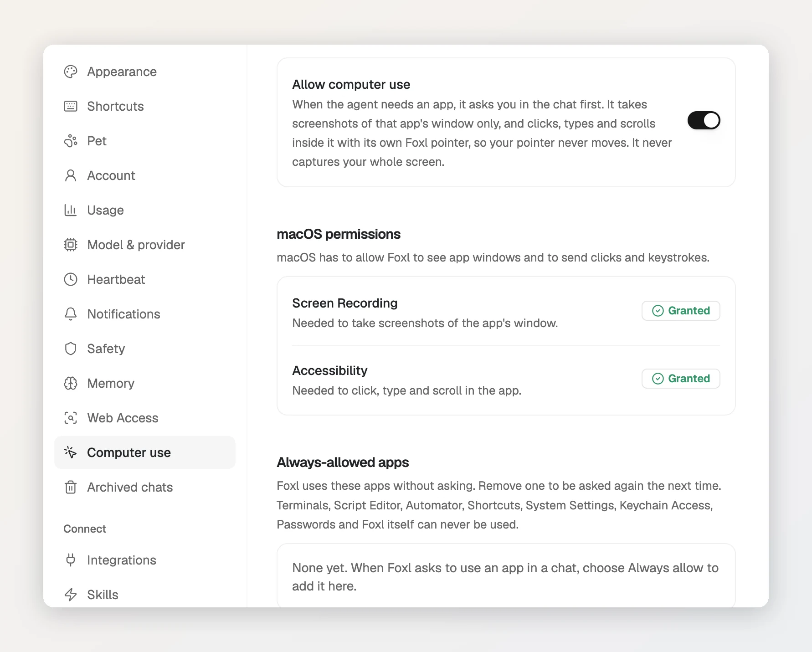The height and width of the screenshot is (652, 812).
Task: Open the Web Access section
Action: click(x=145, y=418)
